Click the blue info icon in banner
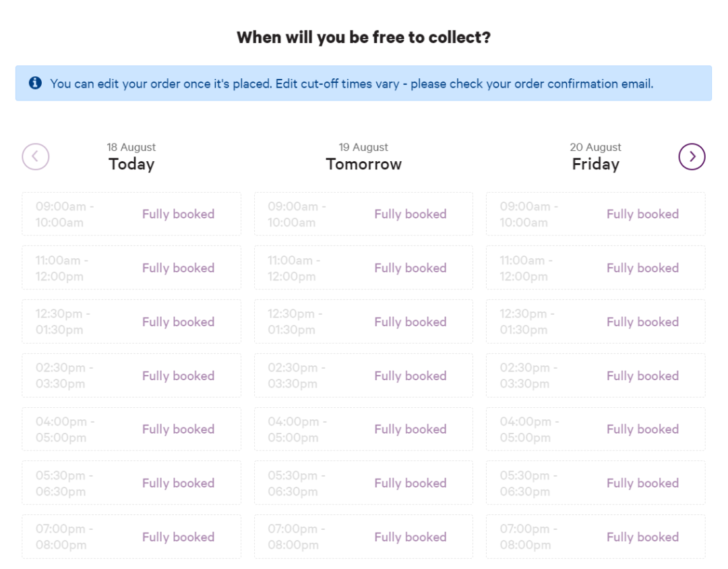Viewport: 728px width, 569px height. [x=35, y=83]
